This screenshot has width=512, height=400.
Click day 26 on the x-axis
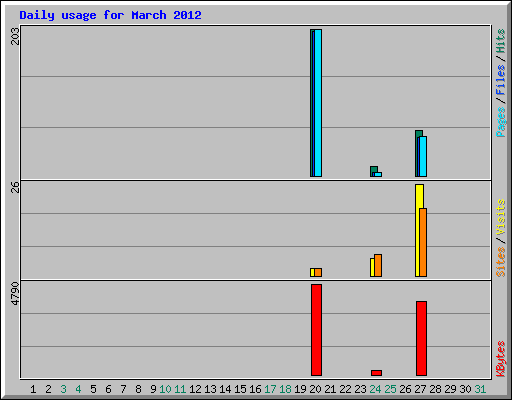pyautogui.click(x=405, y=389)
